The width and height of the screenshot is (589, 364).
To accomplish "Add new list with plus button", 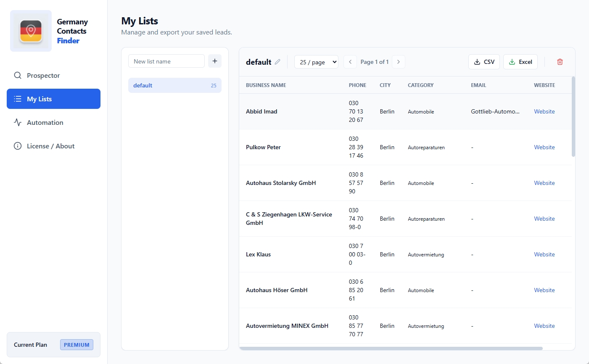I will (x=214, y=61).
